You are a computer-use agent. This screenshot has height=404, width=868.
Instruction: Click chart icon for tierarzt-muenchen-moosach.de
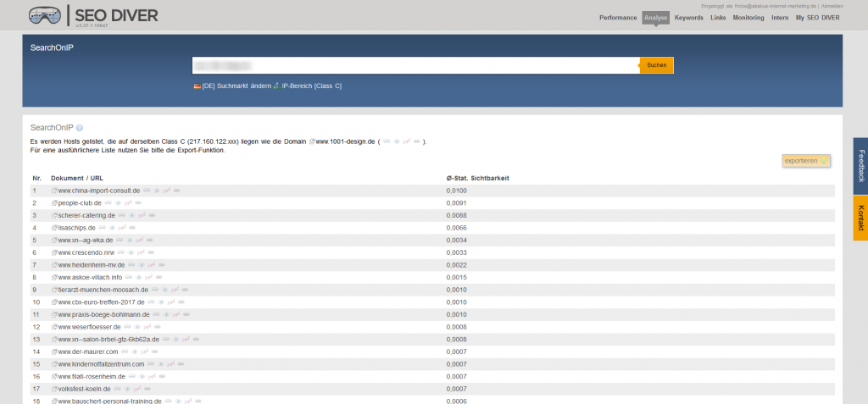175,290
